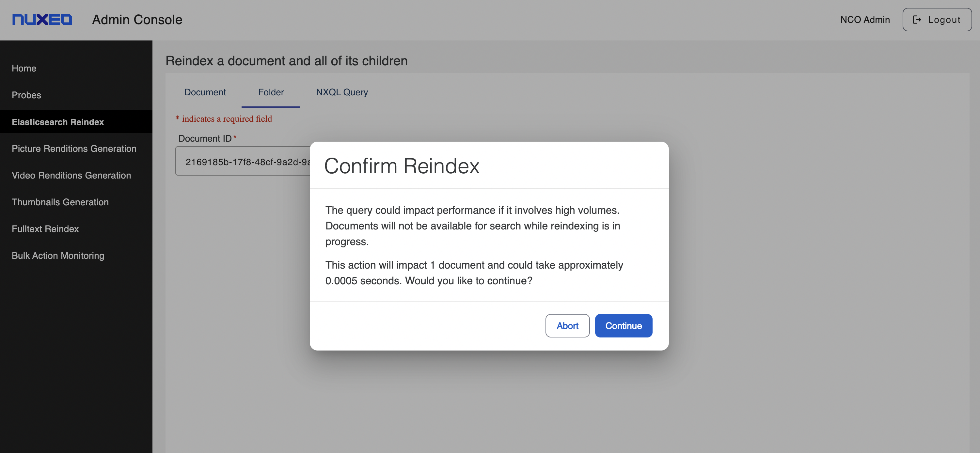Switch to the Document tab
The width and height of the screenshot is (980, 453).
coord(205,92)
